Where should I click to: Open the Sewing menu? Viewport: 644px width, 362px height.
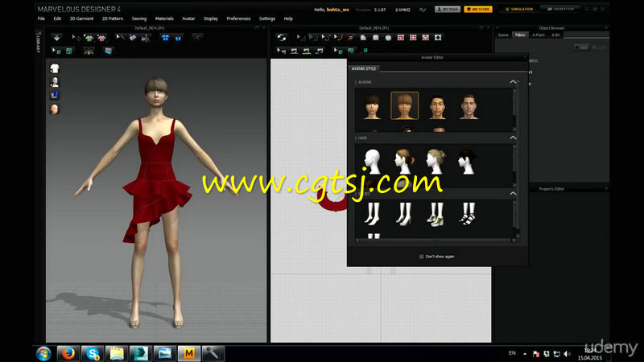click(x=138, y=19)
